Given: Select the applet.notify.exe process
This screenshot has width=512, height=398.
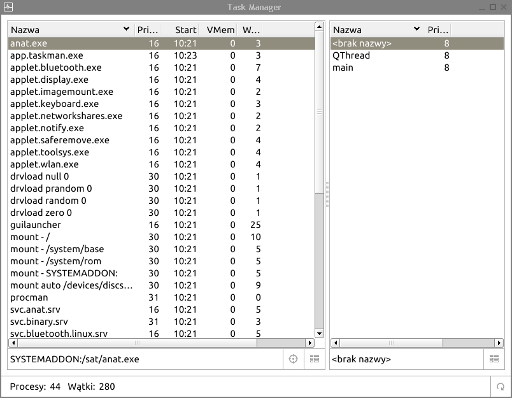Looking at the screenshot, I should 161,128.
